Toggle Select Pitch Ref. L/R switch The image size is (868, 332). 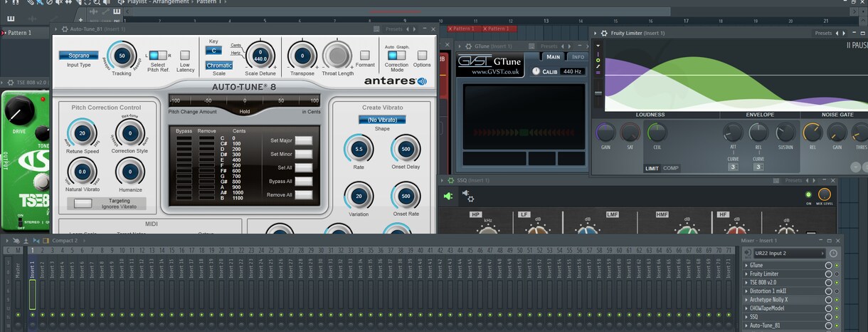[158, 55]
